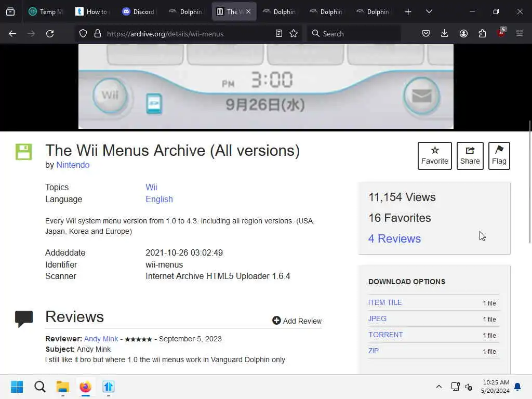The width and height of the screenshot is (532, 399).
Task: Click the green floppy software icon
Action: [24, 152]
